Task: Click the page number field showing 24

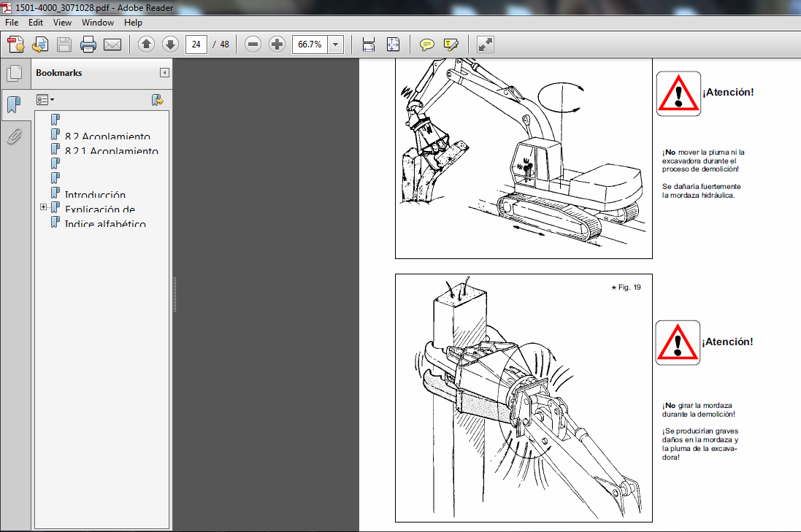Action: [x=196, y=45]
